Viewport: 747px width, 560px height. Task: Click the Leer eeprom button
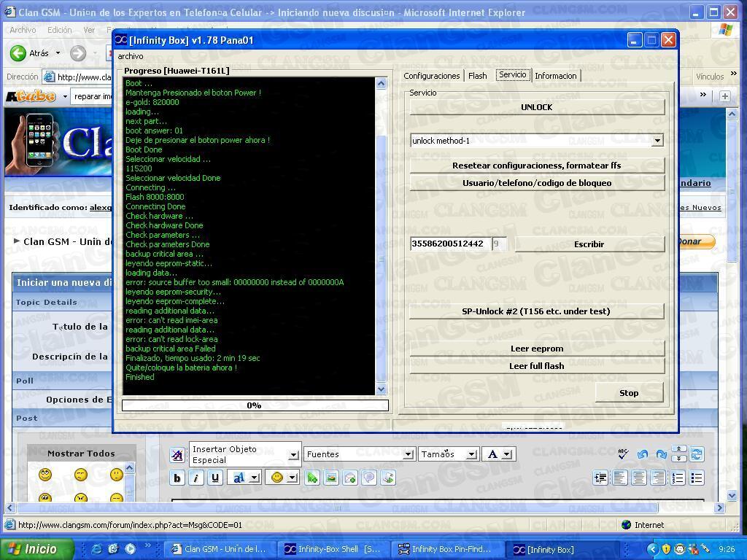tap(537, 349)
